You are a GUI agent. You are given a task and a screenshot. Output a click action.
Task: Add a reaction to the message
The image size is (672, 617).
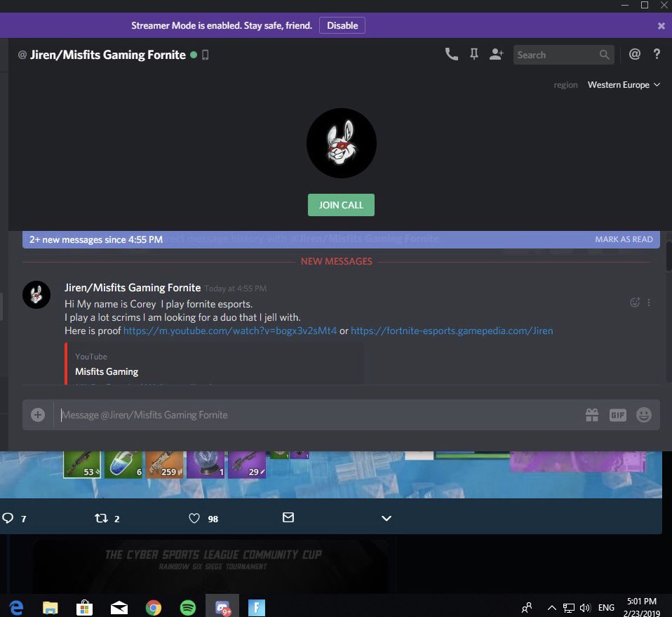pos(635,303)
